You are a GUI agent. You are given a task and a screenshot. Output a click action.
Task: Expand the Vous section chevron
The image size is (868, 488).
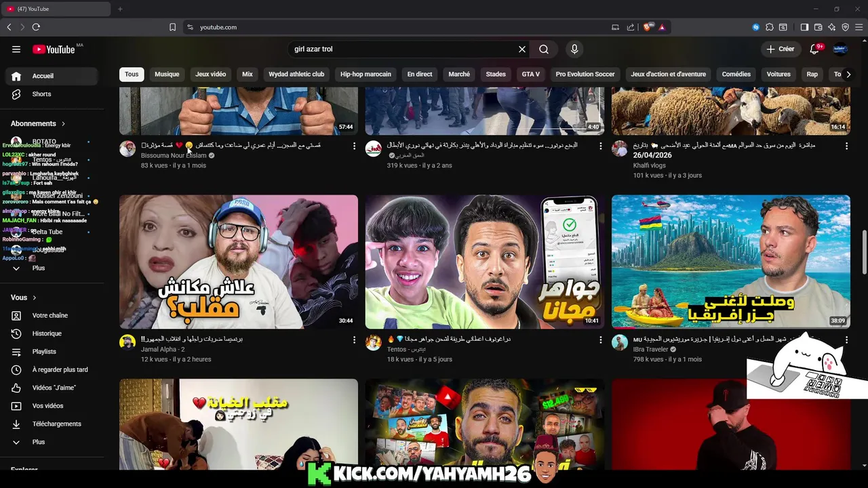coord(35,298)
